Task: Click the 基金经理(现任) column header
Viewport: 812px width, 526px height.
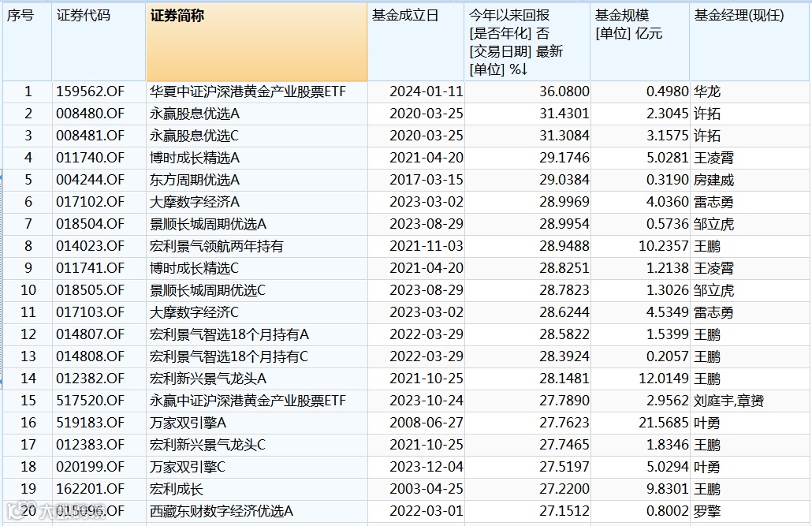Action: 749,42
